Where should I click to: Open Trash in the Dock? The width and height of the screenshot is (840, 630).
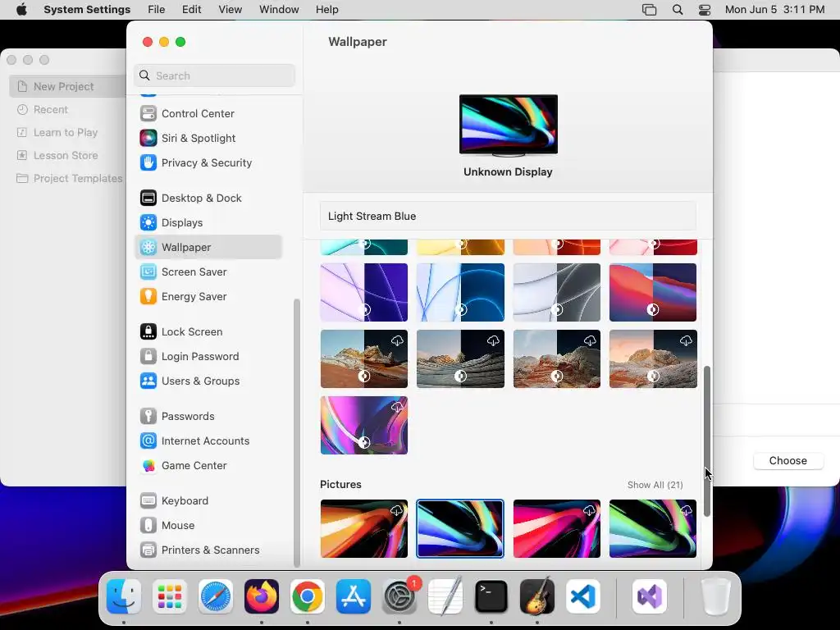715,597
